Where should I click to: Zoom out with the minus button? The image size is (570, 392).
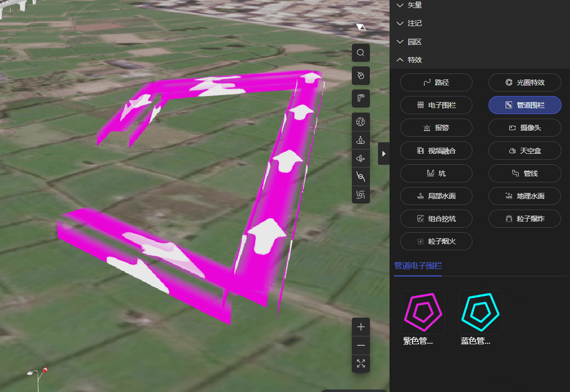(x=360, y=345)
